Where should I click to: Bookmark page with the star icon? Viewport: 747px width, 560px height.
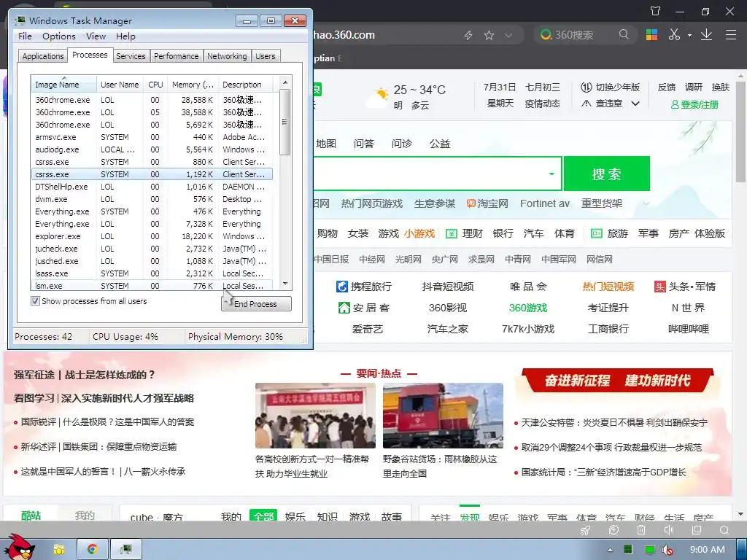[489, 35]
